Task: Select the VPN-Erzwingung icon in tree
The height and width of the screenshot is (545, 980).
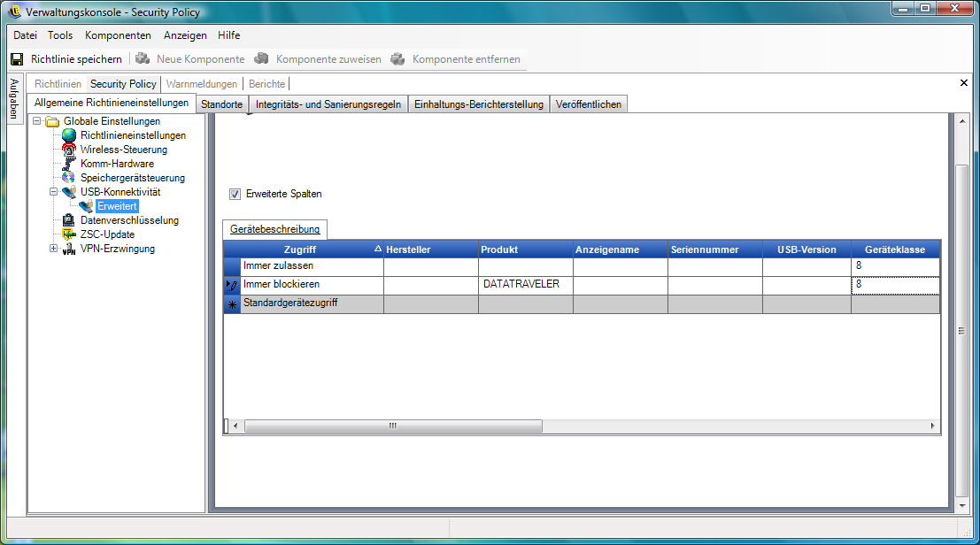Action: pyautogui.click(x=69, y=249)
